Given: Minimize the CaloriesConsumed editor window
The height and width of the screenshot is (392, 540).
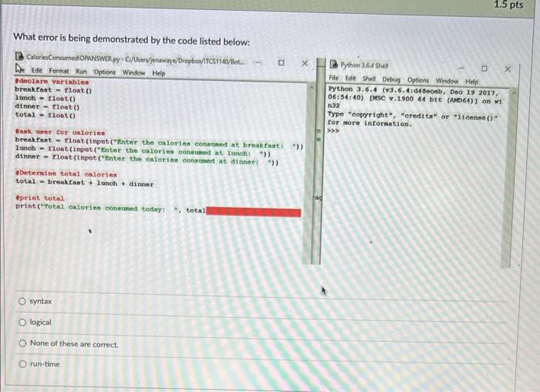Looking at the screenshot, I should point(258,63).
